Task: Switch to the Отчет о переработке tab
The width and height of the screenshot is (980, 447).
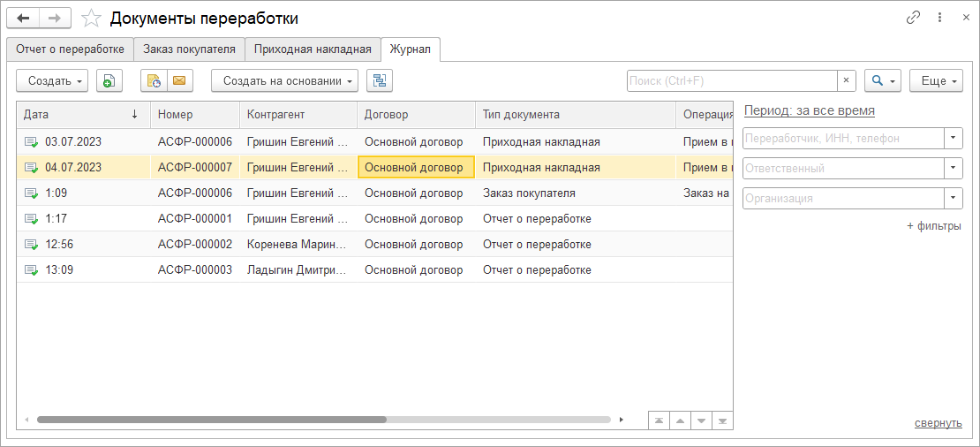Action: tap(70, 49)
